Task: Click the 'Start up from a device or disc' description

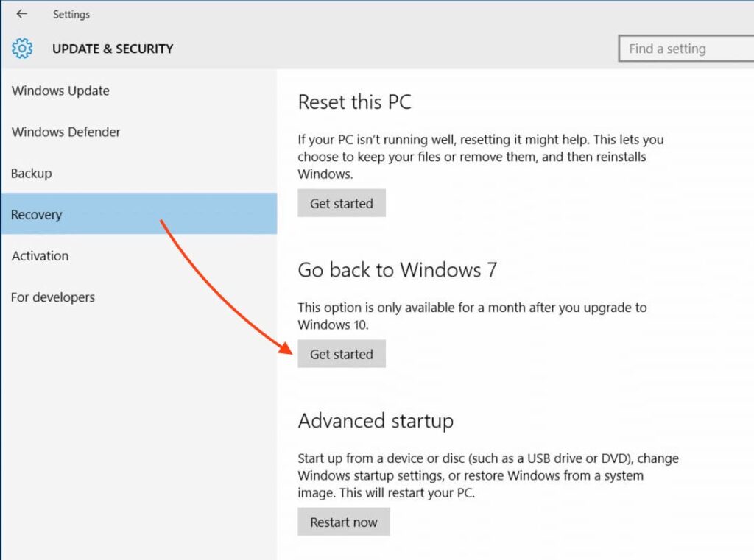Action: click(x=488, y=475)
